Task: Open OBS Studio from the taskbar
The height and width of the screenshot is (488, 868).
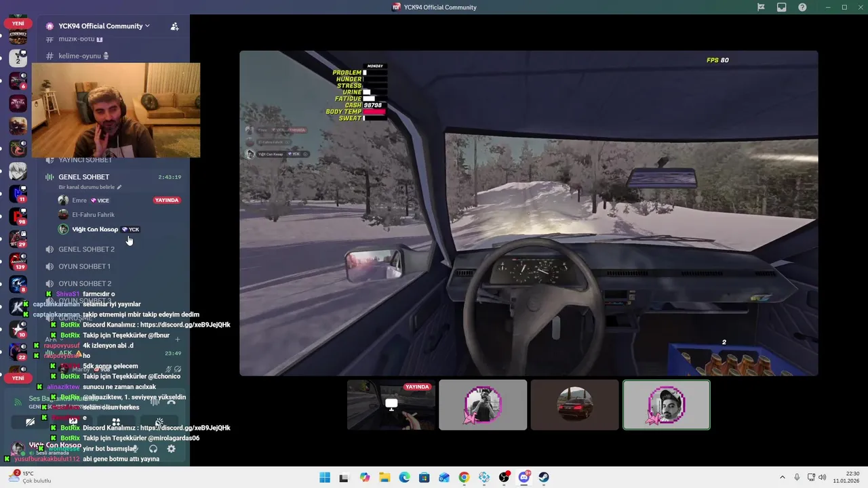Action: tap(504, 477)
